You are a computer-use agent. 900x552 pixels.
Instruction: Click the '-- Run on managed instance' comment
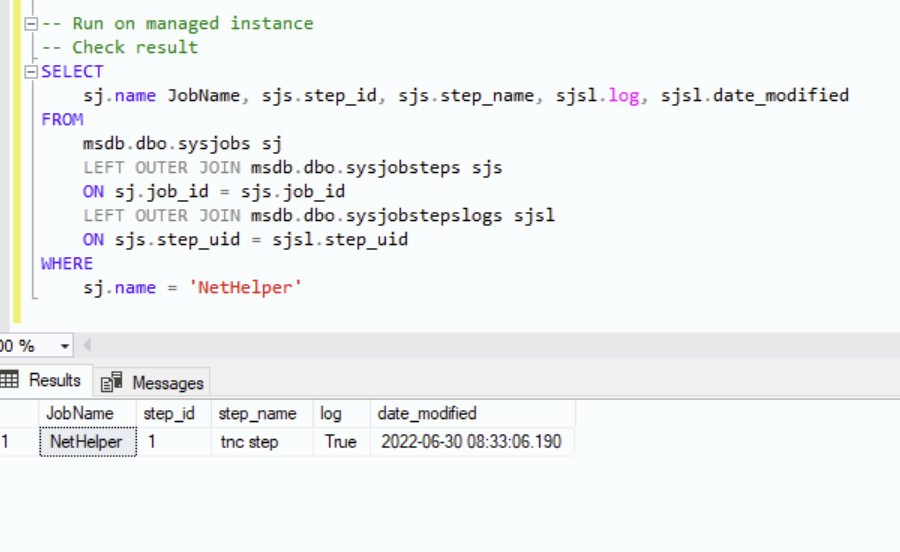pos(177,24)
